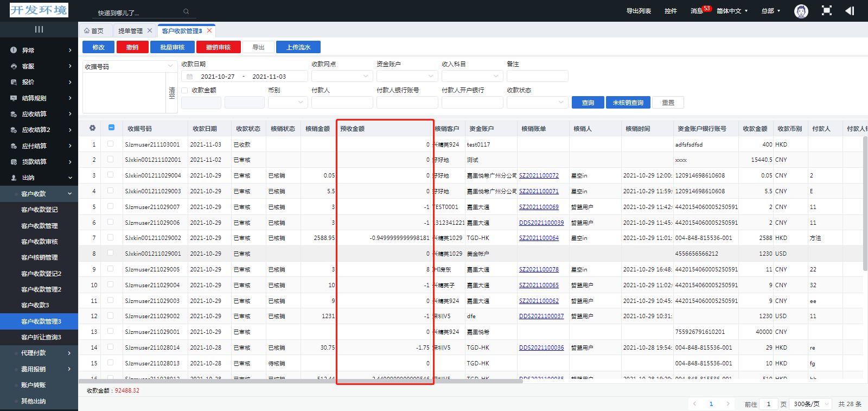The height and width of the screenshot is (411, 868).
Task: Click the search magnifier icon in header
Action: [186, 11]
